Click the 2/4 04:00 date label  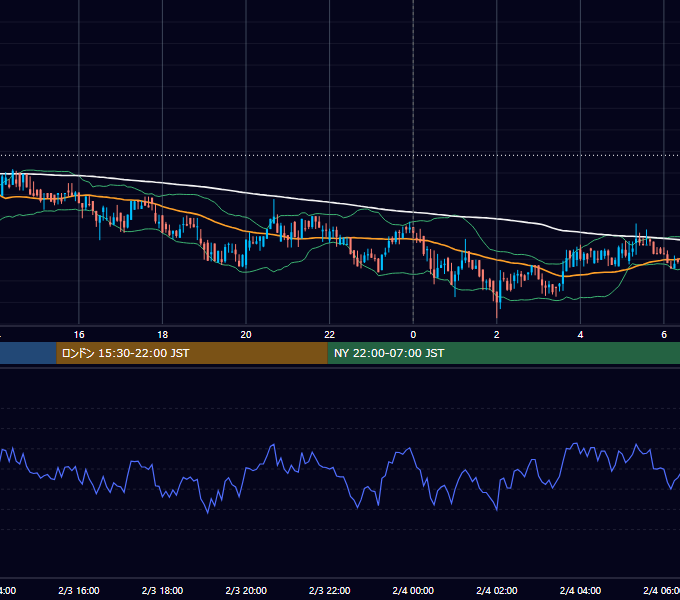pos(580,591)
